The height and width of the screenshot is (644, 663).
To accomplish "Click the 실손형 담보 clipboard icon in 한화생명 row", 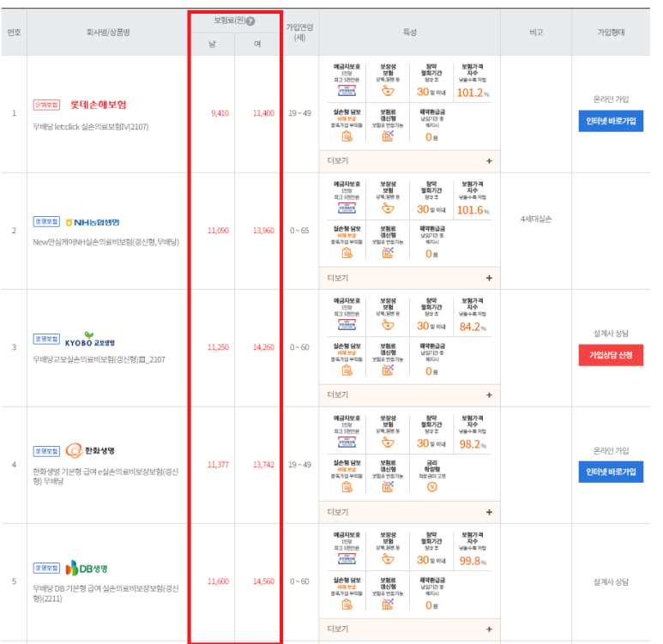I will (x=347, y=487).
